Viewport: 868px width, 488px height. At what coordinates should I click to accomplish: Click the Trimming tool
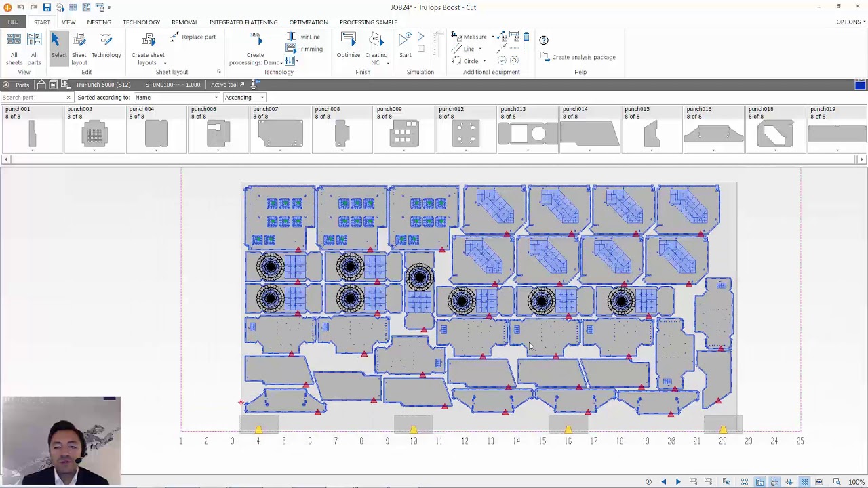(x=304, y=49)
